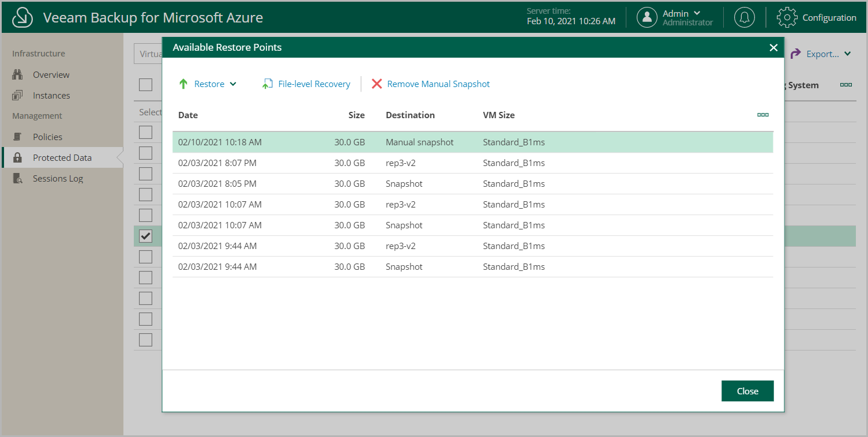Expand the Restore dropdown arrow
868x437 pixels.
[233, 84]
